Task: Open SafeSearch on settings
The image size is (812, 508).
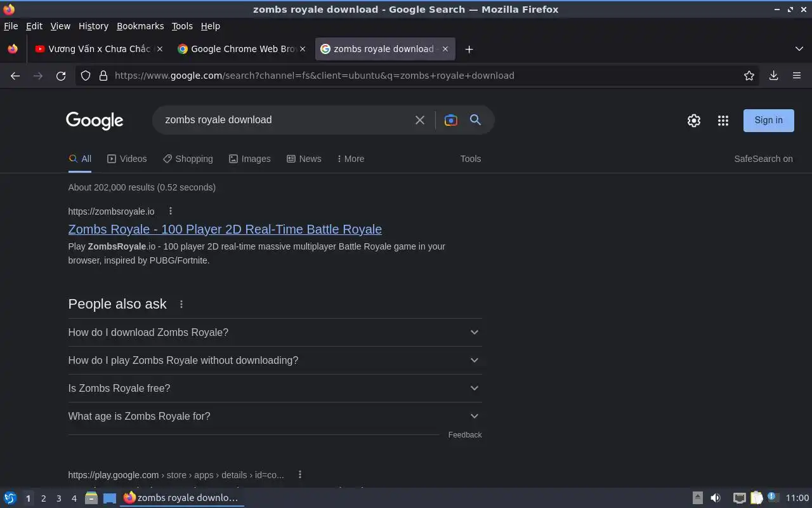Action: coord(763,159)
